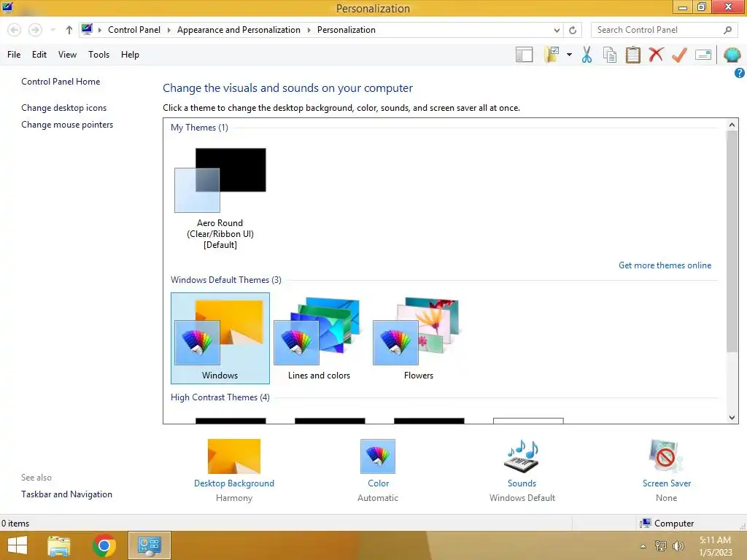
Task: Open Desktop Background settings icon
Action: coord(234,456)
